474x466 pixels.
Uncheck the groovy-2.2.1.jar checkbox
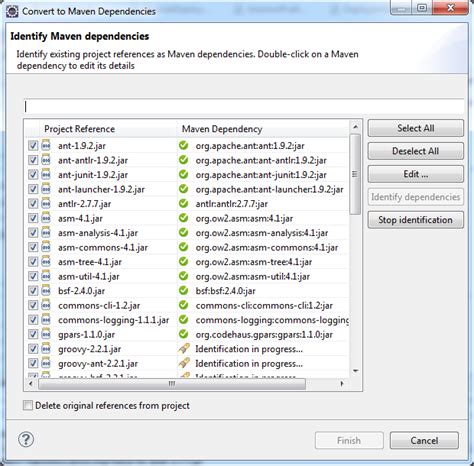33,349
